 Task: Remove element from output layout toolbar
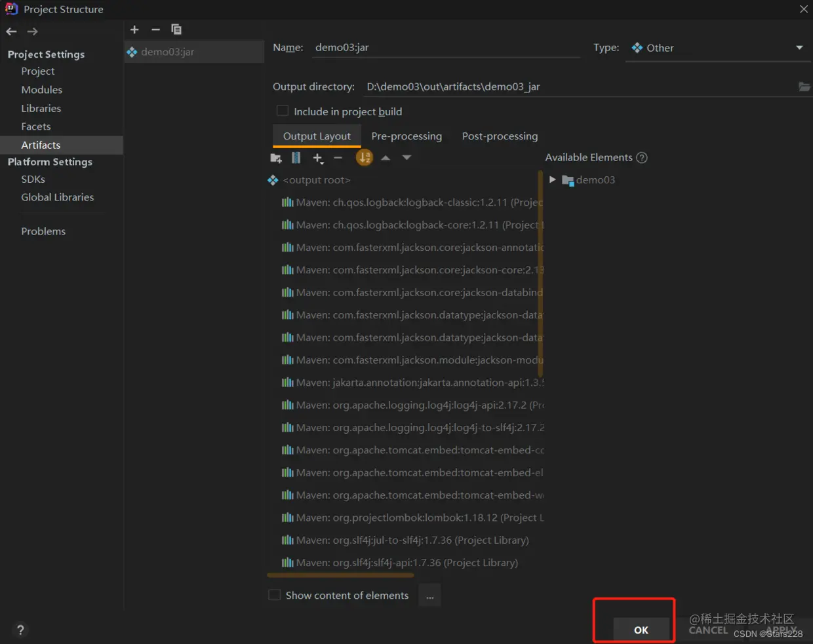coord(338,158)
